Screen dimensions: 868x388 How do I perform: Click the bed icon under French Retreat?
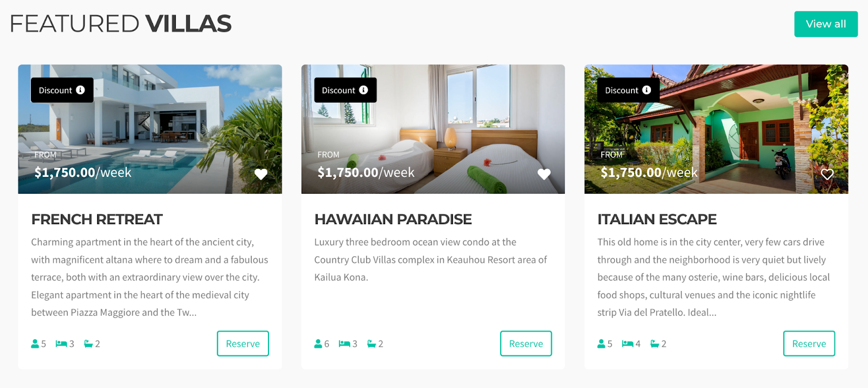click(61, 344)
